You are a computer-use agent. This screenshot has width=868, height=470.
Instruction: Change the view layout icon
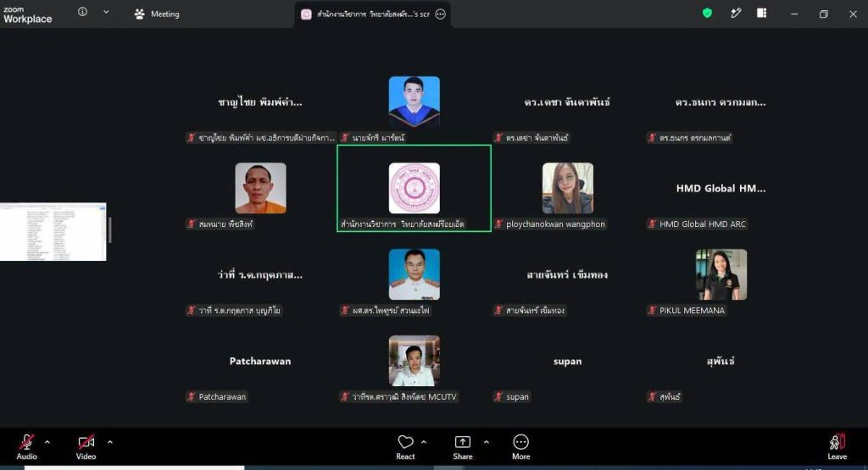[x=762, y=14]
